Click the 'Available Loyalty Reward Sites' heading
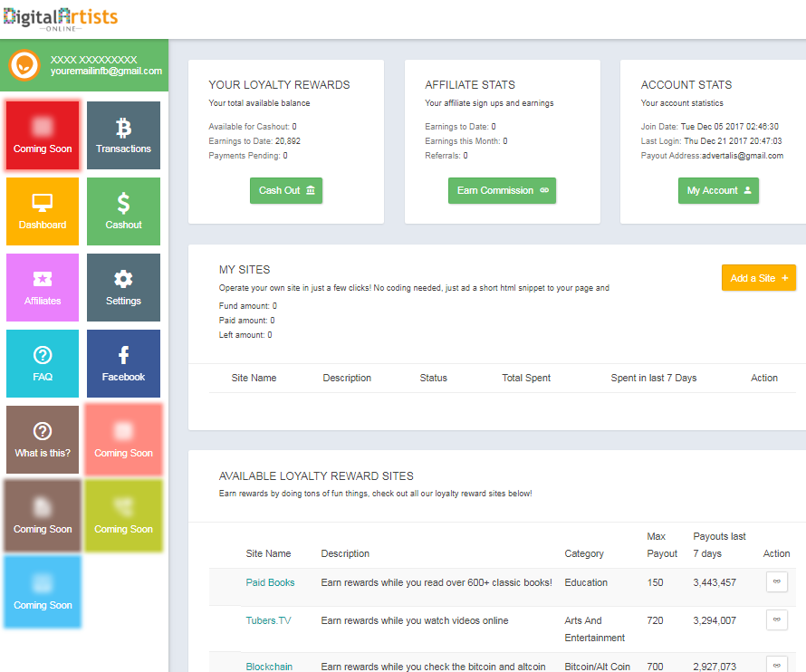The width and height of the screenshot is (806, 672). click(316, 476)
